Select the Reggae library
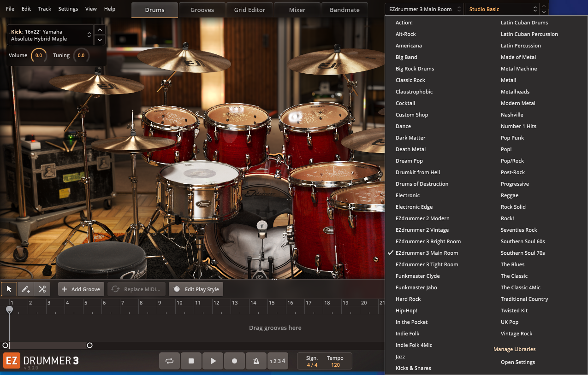The width and height of the screenshot is (588, 375). click(x=510, y=195)
